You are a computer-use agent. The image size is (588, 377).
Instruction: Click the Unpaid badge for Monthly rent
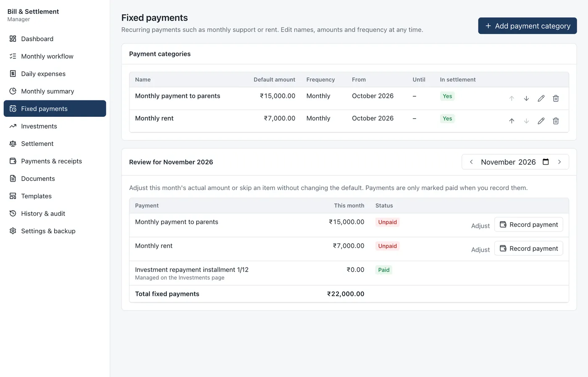click(x=387, y=246)
